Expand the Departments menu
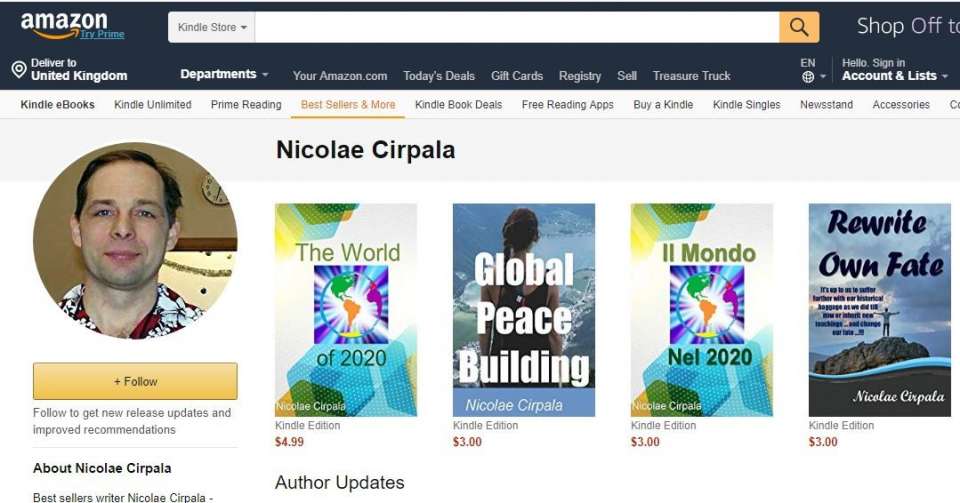Image resolution: width=960 pixels, height=503 pixels. (224, 74)
